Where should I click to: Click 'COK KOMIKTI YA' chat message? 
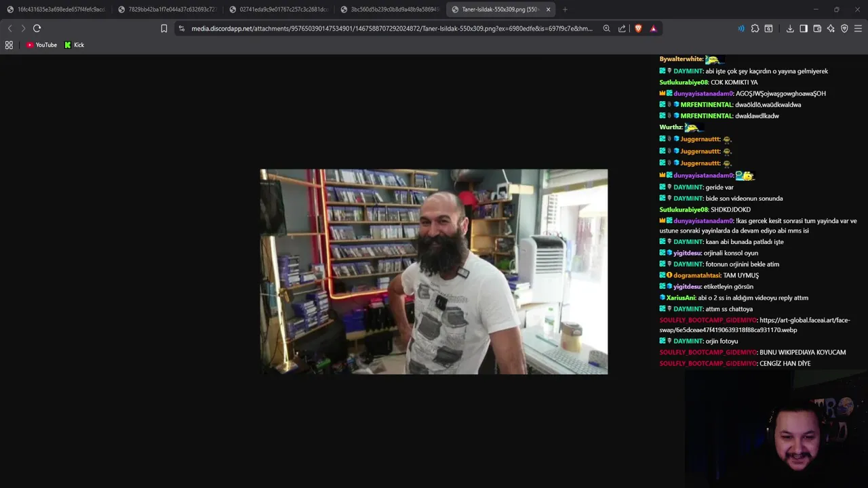(734, 82)
